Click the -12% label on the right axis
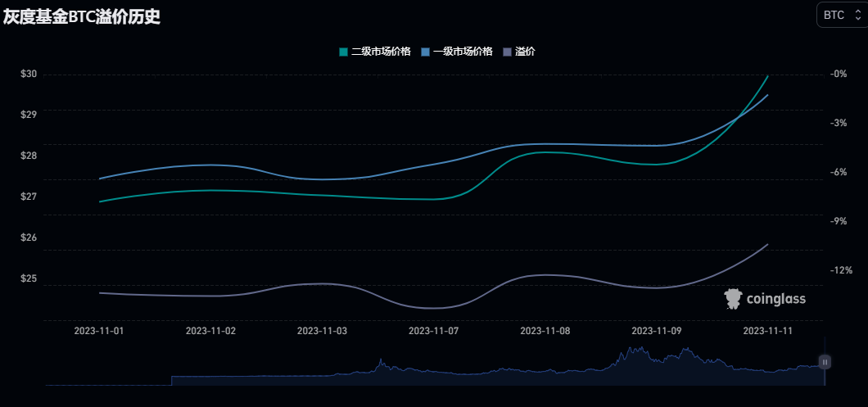The width and height of the screenshot is (868, 407). pos(841,270)
